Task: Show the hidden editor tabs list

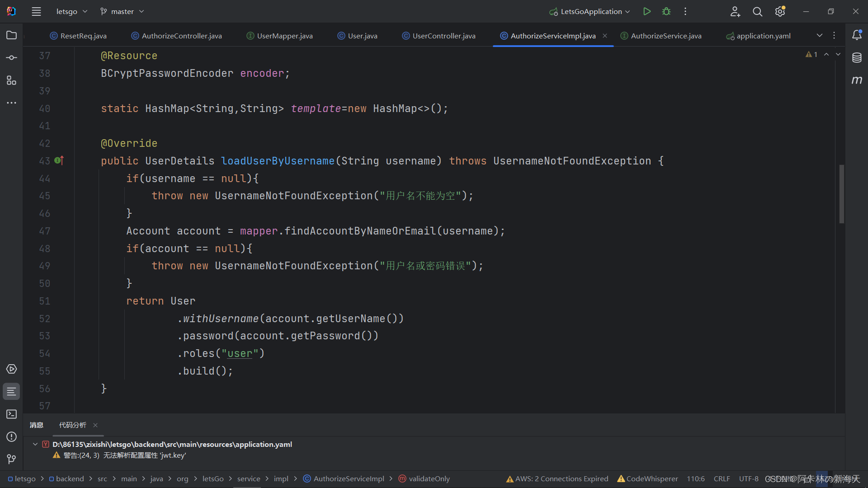Action: click(x=820, y=35)
